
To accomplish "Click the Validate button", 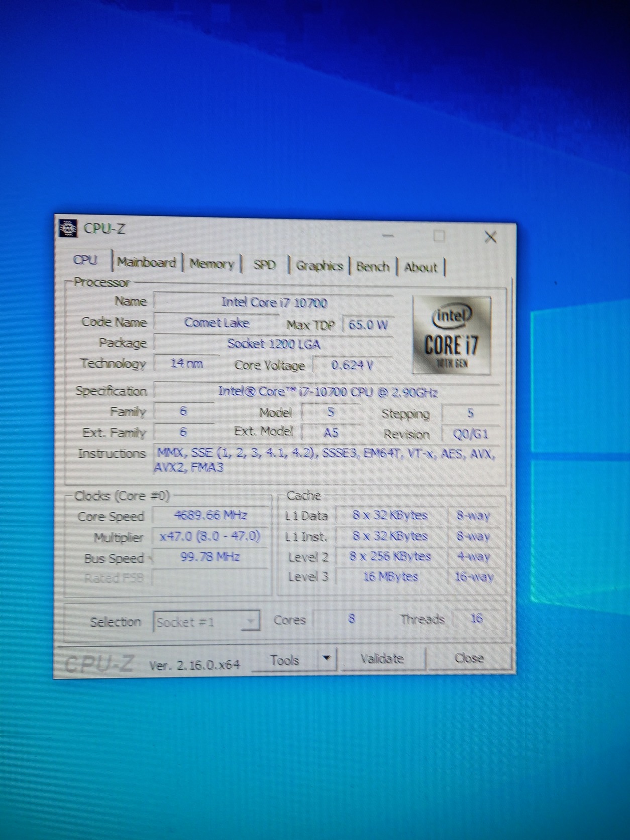I will [382, 658].
